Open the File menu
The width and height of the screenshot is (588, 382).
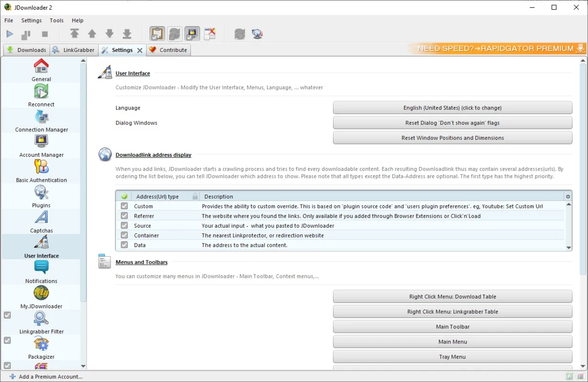tap(9, 21)
